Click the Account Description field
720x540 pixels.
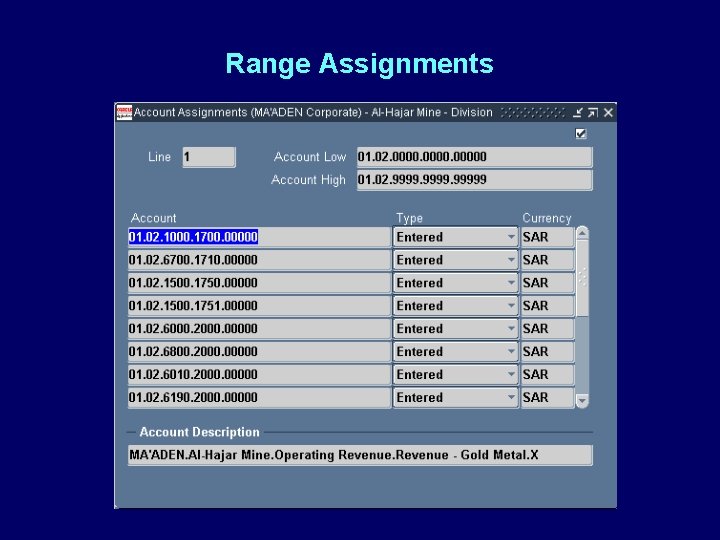(x=360, y=455)
